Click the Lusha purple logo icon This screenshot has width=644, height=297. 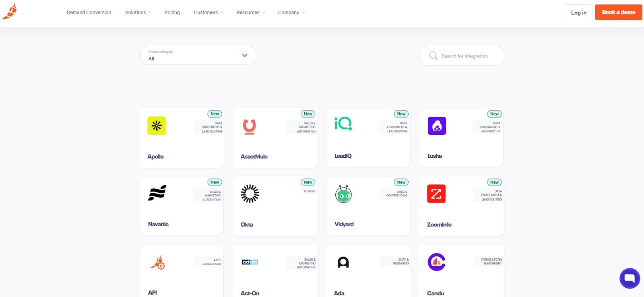coord(437,126)
